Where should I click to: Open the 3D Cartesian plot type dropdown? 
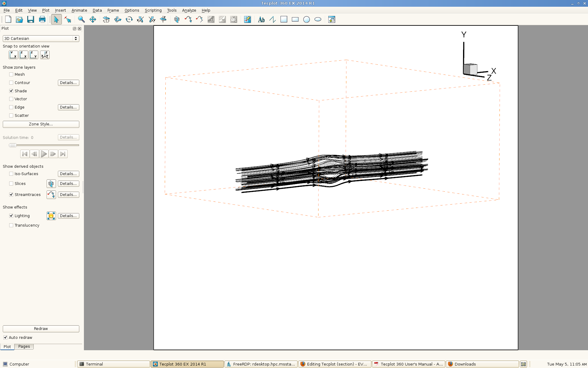41,39
